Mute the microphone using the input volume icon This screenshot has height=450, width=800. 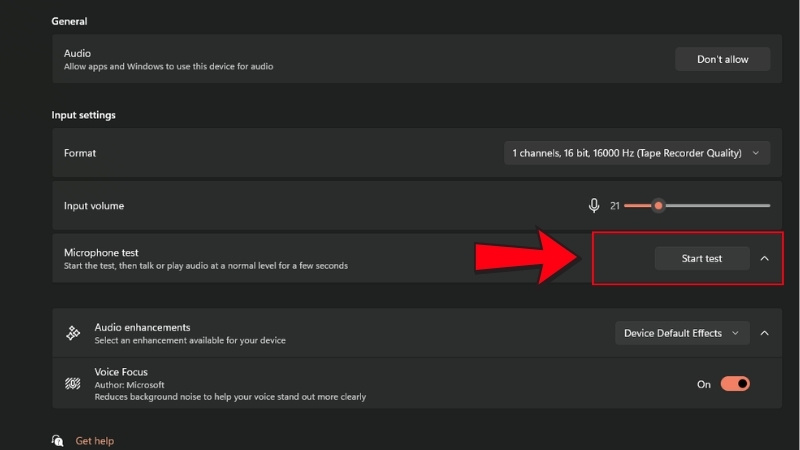[594, 205]
